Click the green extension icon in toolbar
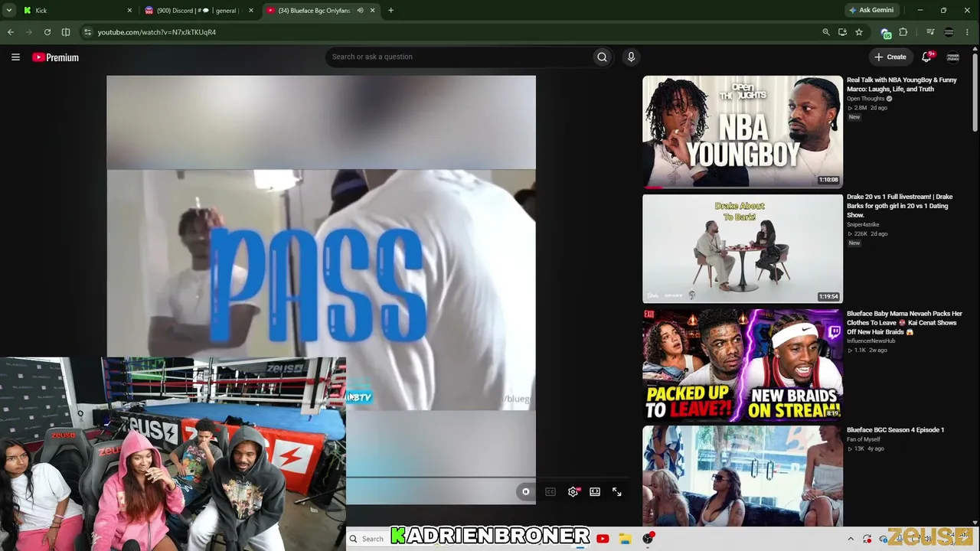 (x=886, y=33)
